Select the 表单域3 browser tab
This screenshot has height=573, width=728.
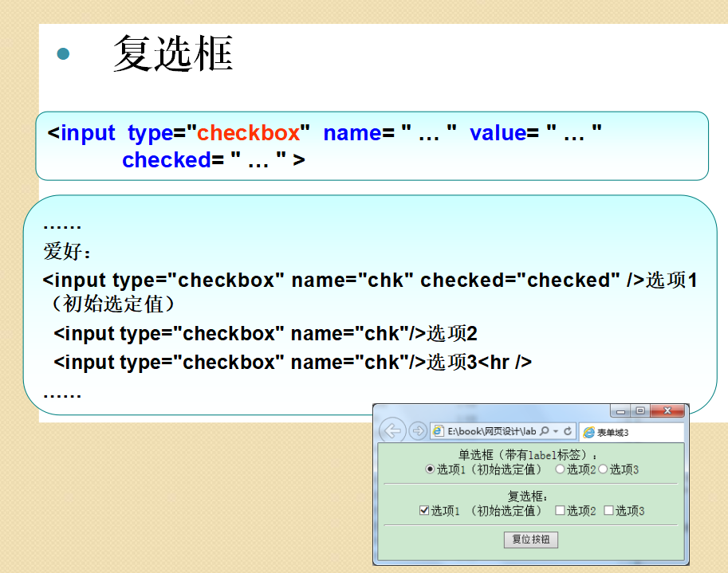pos(632,433)
